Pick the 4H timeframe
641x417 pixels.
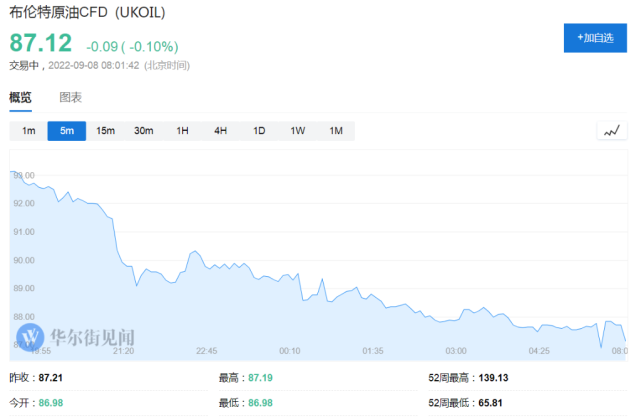[220, 131]
